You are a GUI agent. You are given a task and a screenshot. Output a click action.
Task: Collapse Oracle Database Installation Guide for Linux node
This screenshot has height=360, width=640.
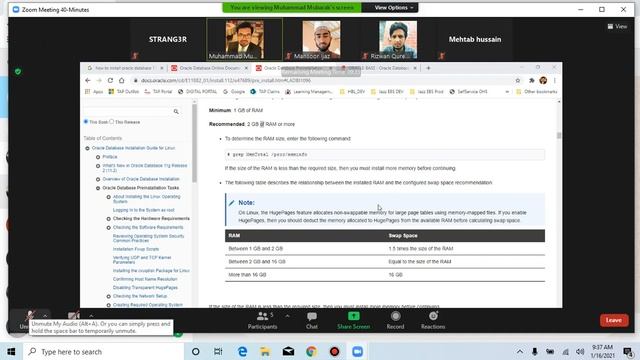(87, 148)
